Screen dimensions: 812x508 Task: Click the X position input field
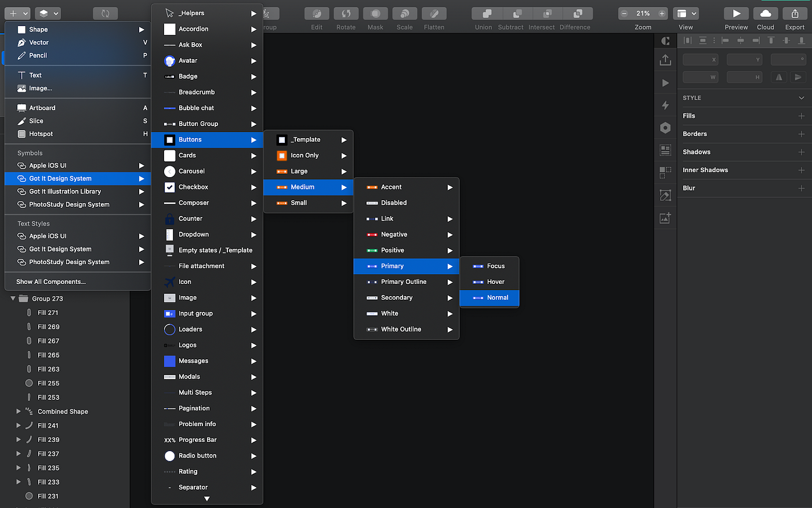(x=700, y=59)
